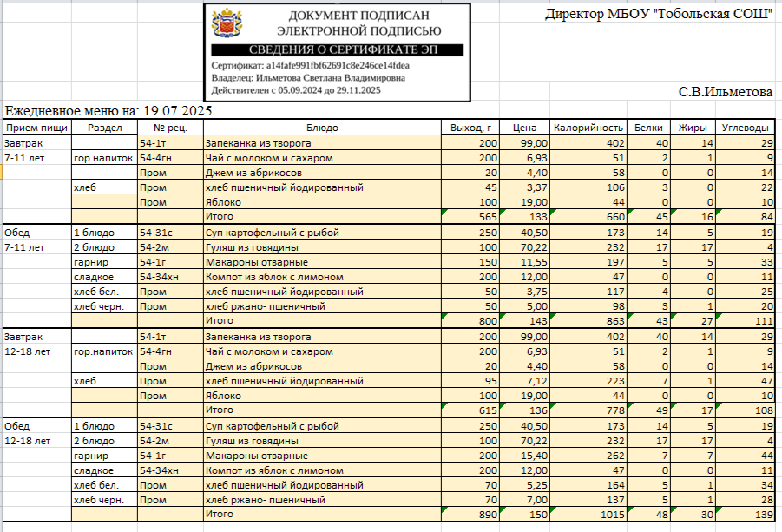782x532 pixels.
Task: Select the 'Ежедневное меню на: 19.07.2025' cell
Action: coord(108,110)
